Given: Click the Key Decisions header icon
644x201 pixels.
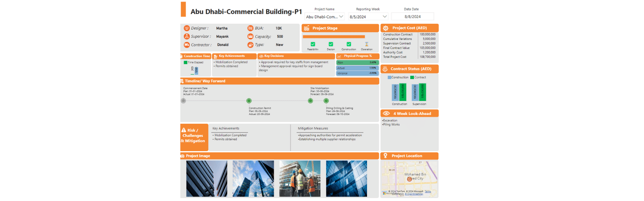Looking at the screenshot, I should pyautogui.click(x=261, y=56).
